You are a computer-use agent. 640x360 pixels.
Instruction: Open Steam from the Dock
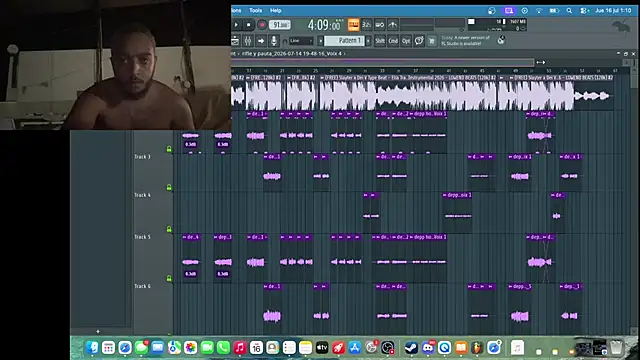(411, 347)
